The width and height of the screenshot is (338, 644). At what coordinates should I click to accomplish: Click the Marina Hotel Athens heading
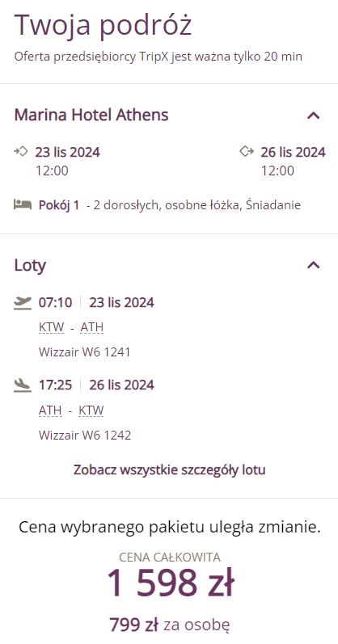91,115
